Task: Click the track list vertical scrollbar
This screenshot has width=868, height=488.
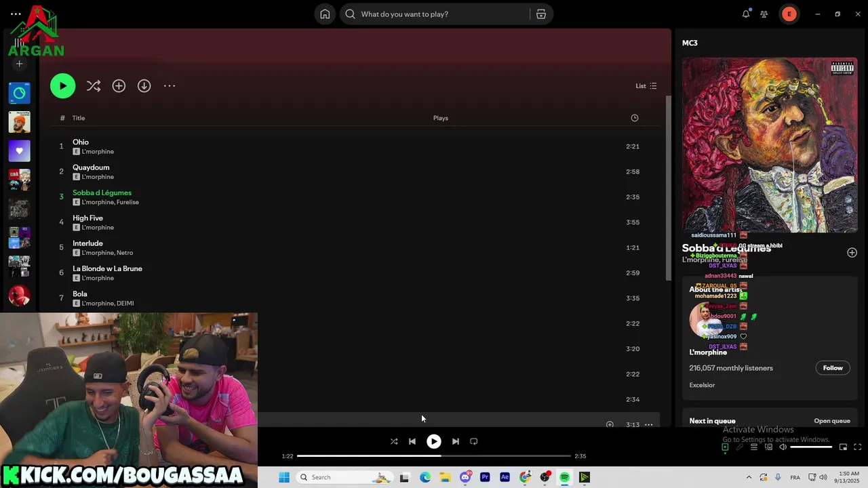Action: 668,188
